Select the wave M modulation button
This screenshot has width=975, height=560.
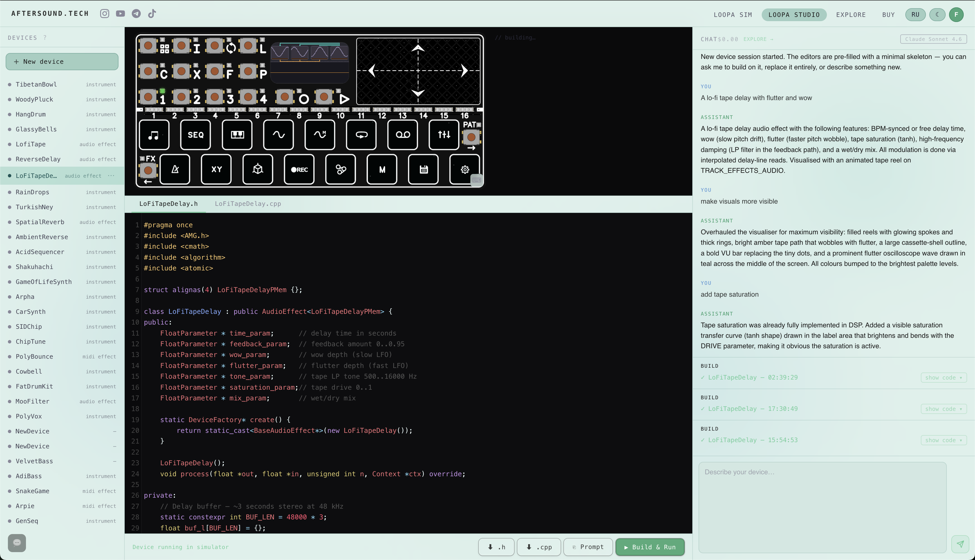(x=320, y=135)
